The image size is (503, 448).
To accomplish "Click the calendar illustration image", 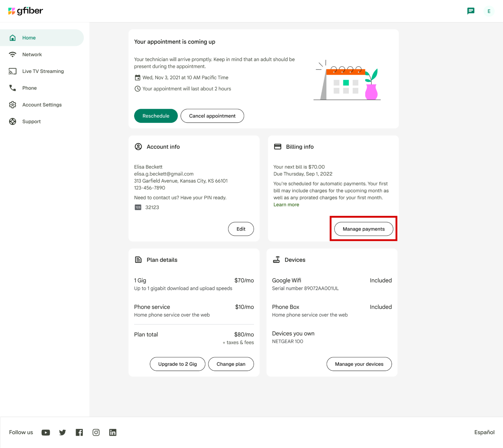I will click(x=347, y=80).
